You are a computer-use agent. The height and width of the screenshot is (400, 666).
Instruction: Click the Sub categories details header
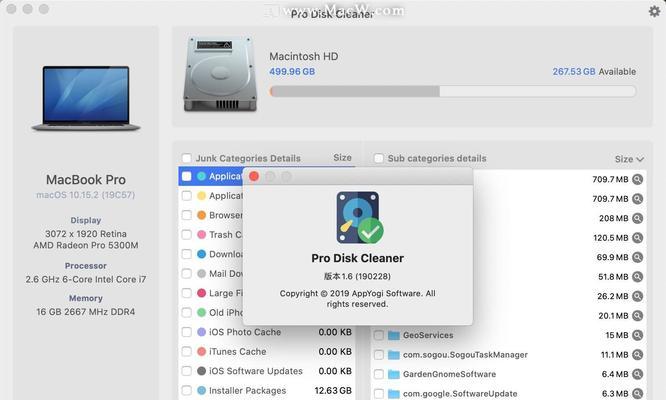437,158
